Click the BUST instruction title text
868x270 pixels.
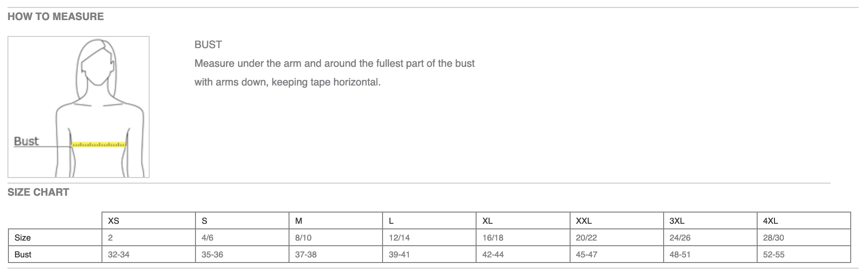pyautogui.click(x=208, y=45)
